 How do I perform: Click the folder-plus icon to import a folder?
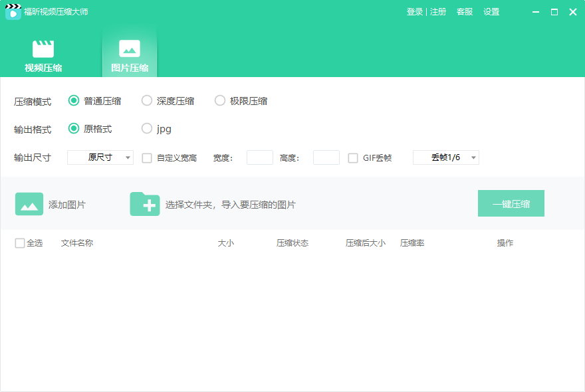[145, 203]
